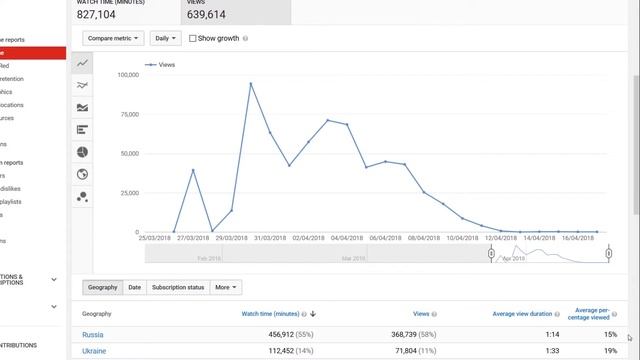Open the More dimensions dropdown
Viewport: 640px width, 360px height.
pos(226,287)
